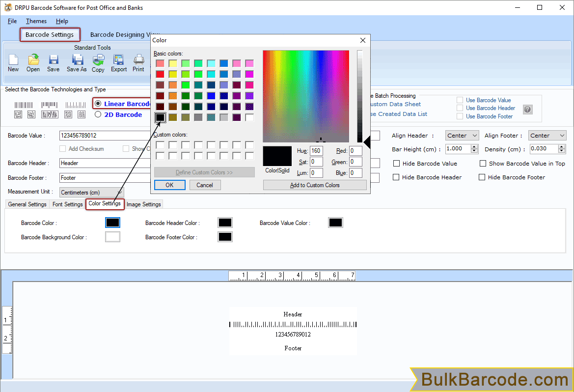Check the Hide Barcode Header option
Image resolution: width=574 pixels, height=392 pixels.
tap(396, 177)
